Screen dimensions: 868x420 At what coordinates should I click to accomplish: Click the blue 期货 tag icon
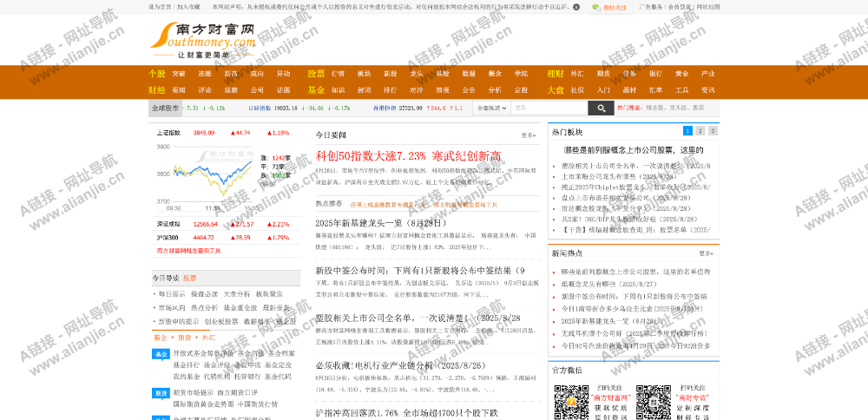[161, 393]
